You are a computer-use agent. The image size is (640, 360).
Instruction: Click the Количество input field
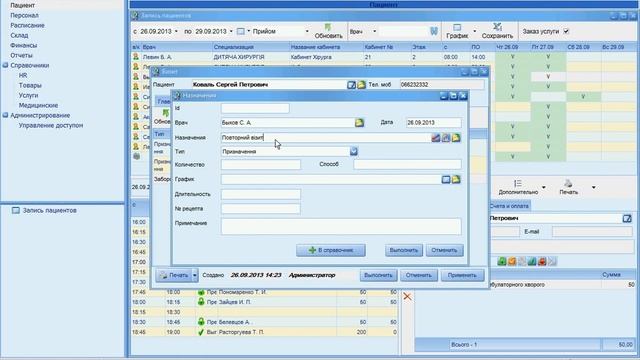coord(261,164)
